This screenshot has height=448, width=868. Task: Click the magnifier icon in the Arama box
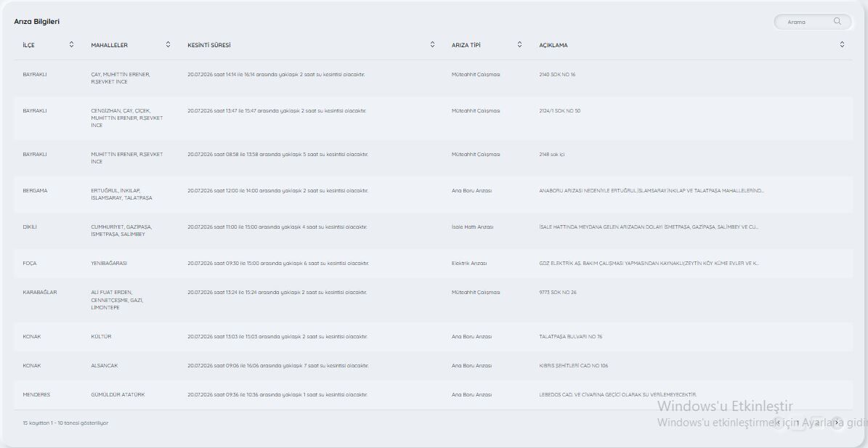coord(837,22)
